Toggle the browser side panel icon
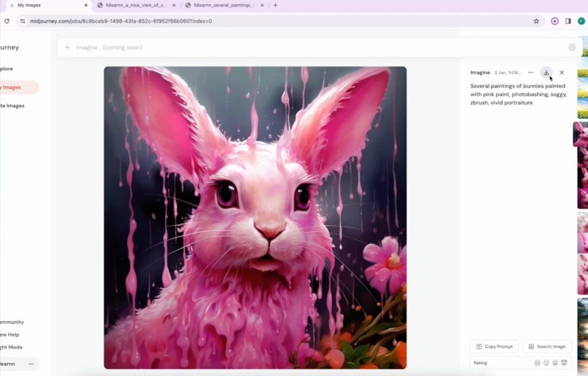 [x=568, y=21]
